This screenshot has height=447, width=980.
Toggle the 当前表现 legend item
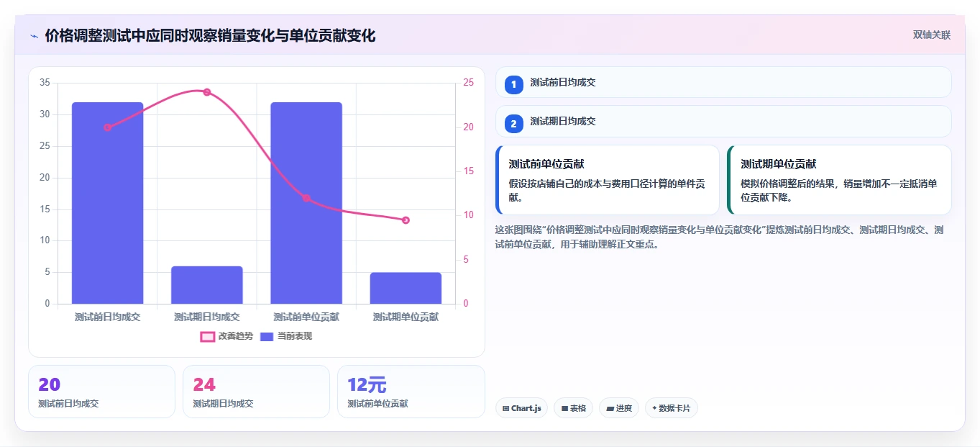(x=286, y=336)
